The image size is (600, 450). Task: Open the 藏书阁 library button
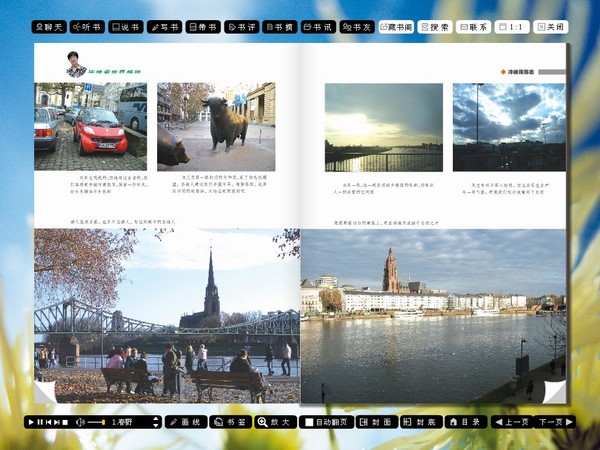click(396, 27)
